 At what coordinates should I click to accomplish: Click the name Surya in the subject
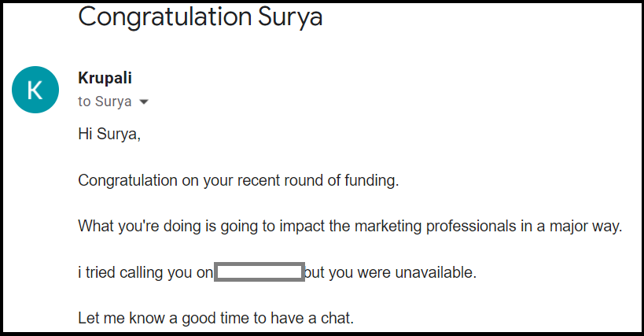(290, 18)
